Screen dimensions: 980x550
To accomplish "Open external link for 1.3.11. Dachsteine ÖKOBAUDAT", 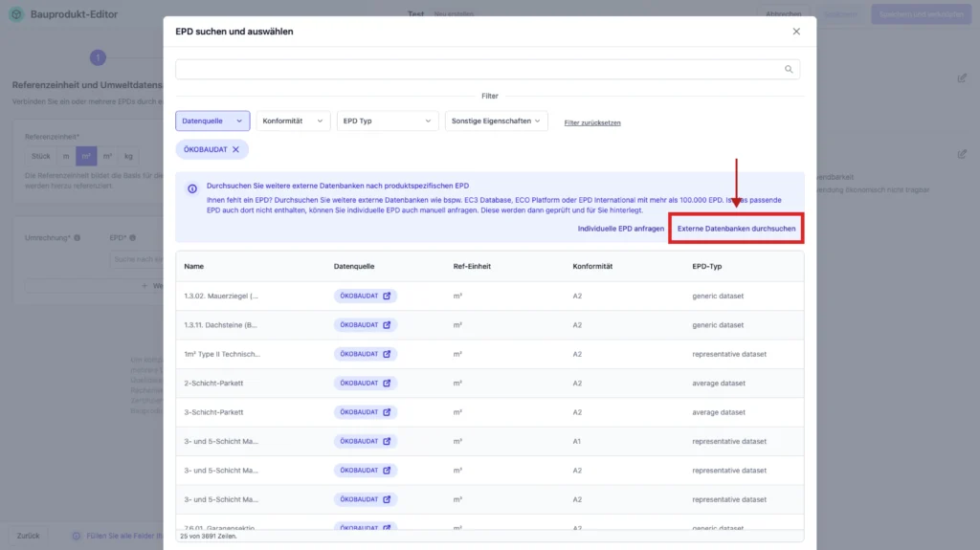I will (x=387, y=325).
